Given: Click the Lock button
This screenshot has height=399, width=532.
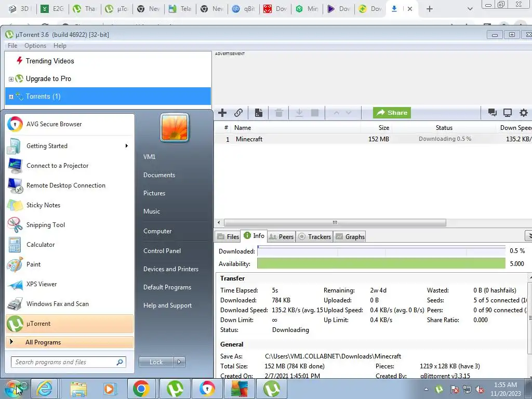Looking at the screenshot, I should [156, 362].
